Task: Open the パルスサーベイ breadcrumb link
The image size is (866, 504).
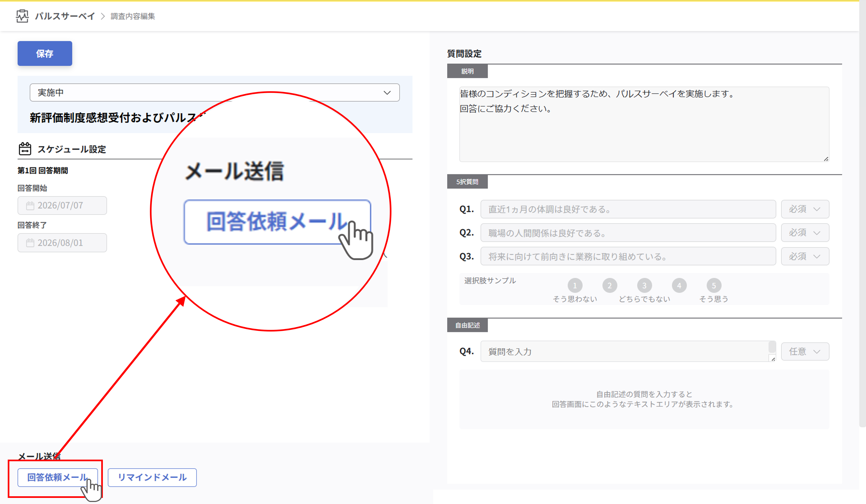Action: [x=65, y=16]
